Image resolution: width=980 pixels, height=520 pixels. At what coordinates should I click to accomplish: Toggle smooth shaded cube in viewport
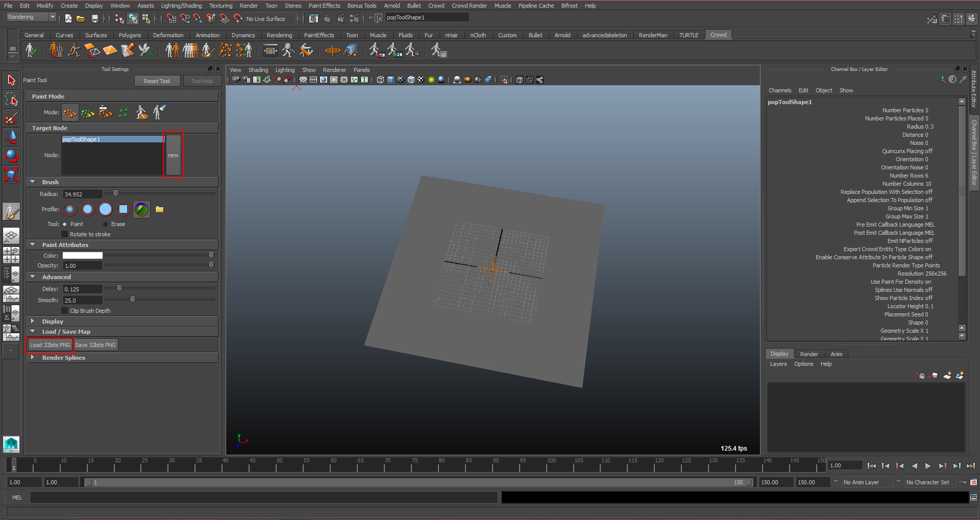point(390,80)
